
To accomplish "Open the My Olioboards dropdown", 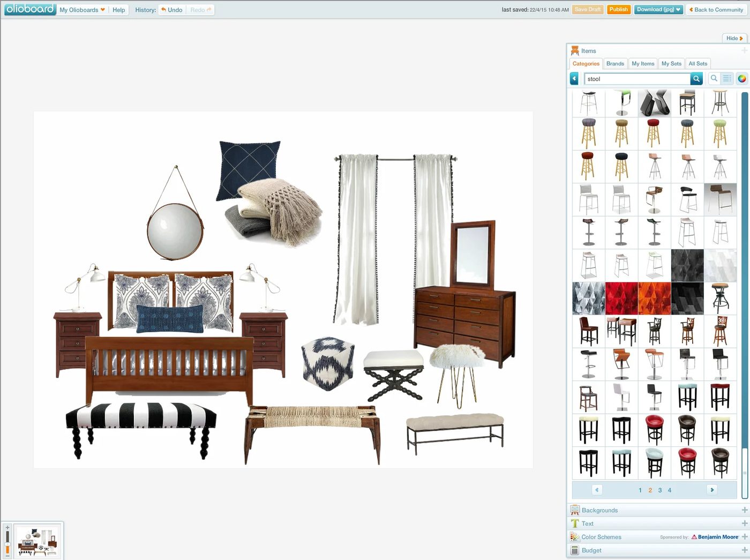I will point(82,10).
